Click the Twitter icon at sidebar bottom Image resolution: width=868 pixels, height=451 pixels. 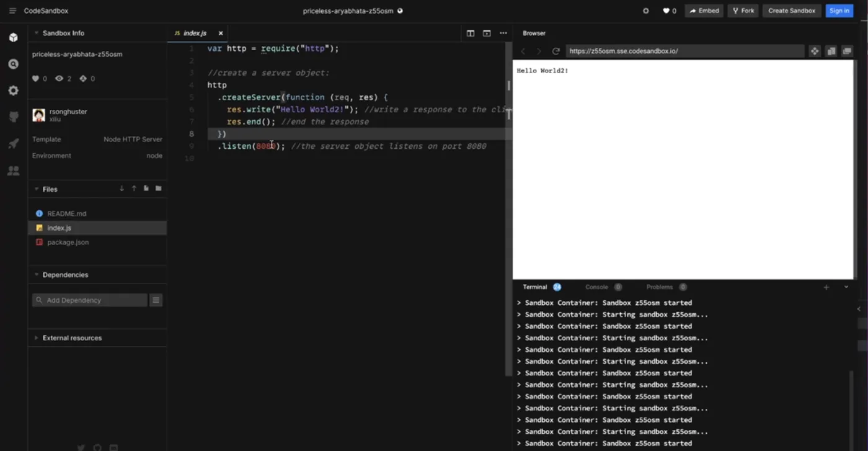pos(81,448)
